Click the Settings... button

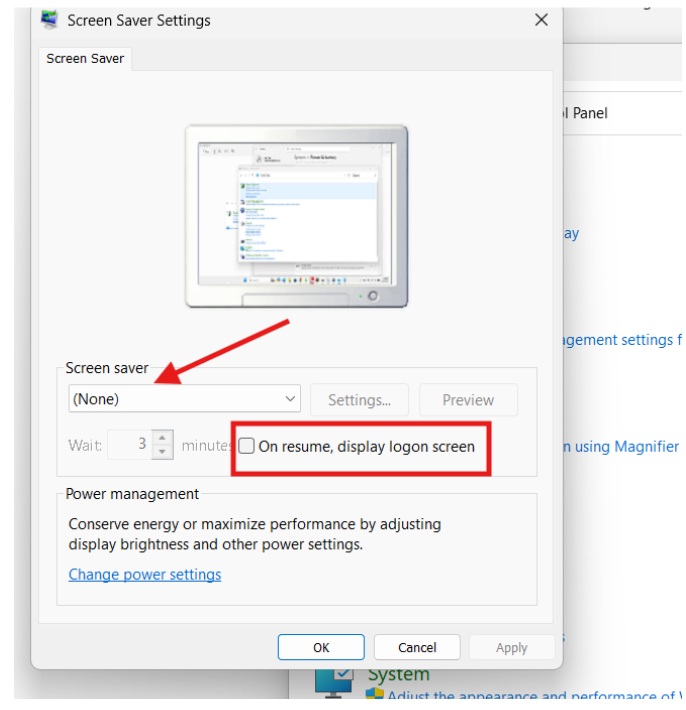[x=360, y=400]
